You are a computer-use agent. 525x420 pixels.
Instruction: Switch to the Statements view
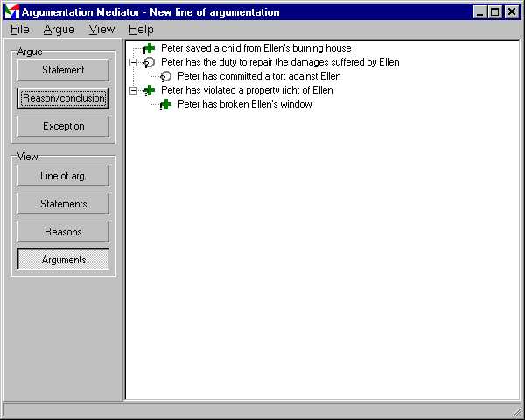[x=63, y=204]
